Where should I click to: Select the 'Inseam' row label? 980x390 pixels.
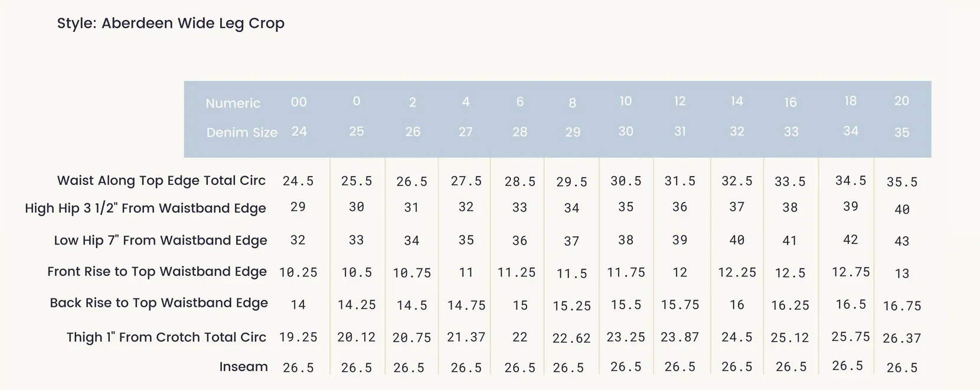(x=243, y=366)
